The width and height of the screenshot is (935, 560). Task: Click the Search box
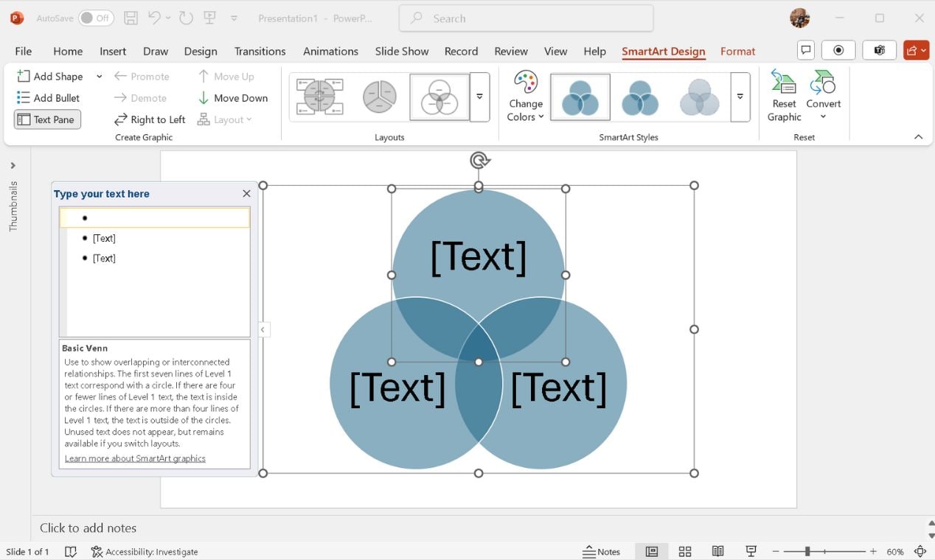pyautogui.click(x=526, y=18)
